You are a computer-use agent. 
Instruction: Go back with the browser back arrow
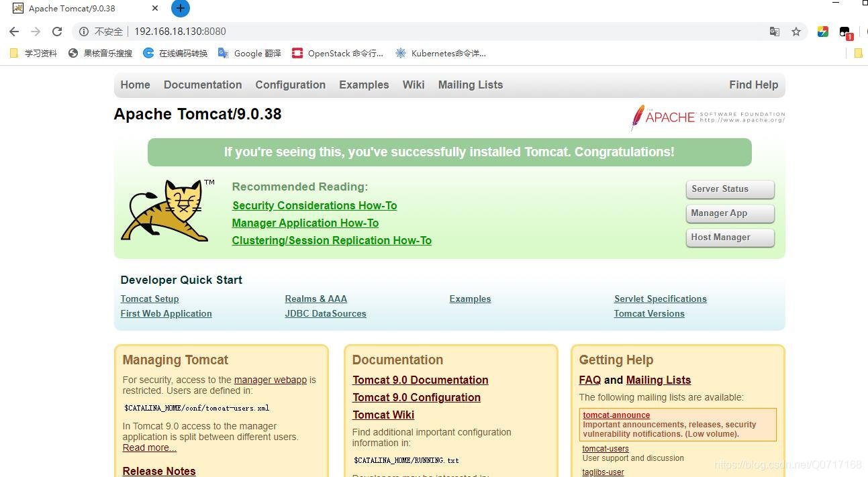14,32
